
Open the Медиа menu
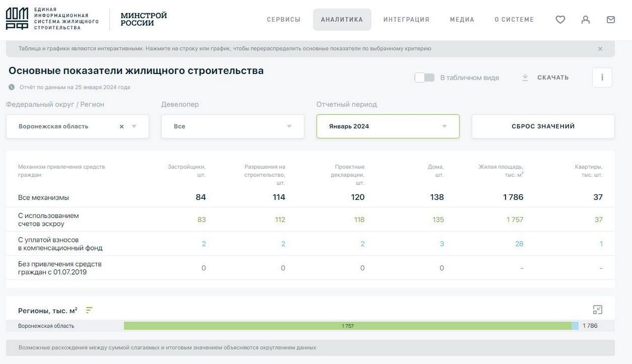(x=462, y=20)
